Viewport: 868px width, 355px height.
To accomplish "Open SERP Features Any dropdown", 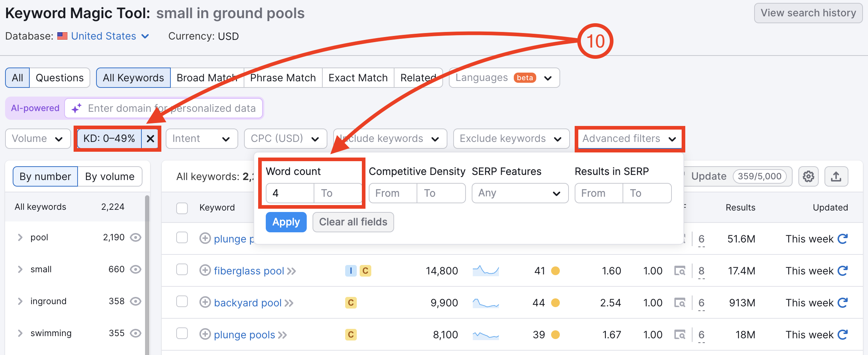I will [520, 193].
